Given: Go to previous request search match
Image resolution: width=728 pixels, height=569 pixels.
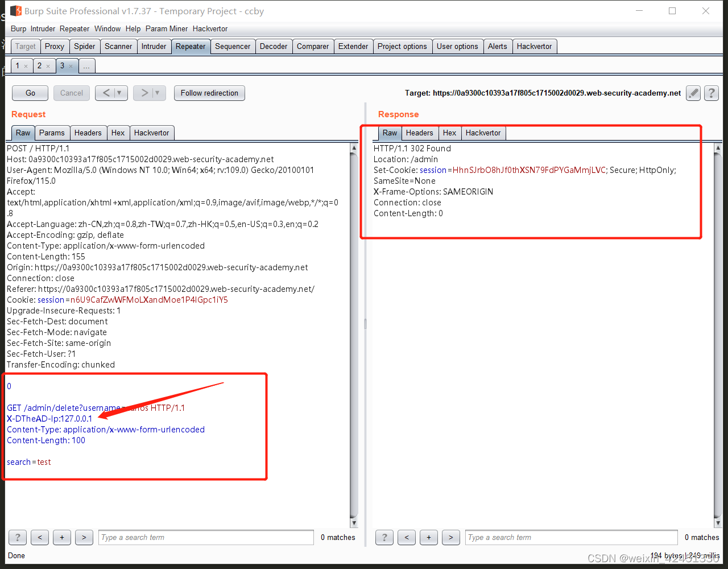Looking at the screenshot, I should click(x=40, y=537).
